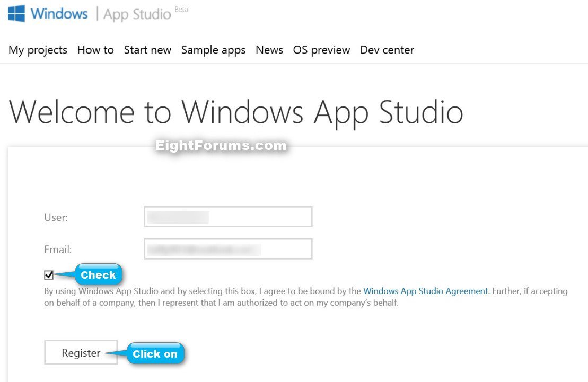Viewport: 588px width, 382px height.
Task: Click the 'Email:' label
Action: (x=58, y=250)
